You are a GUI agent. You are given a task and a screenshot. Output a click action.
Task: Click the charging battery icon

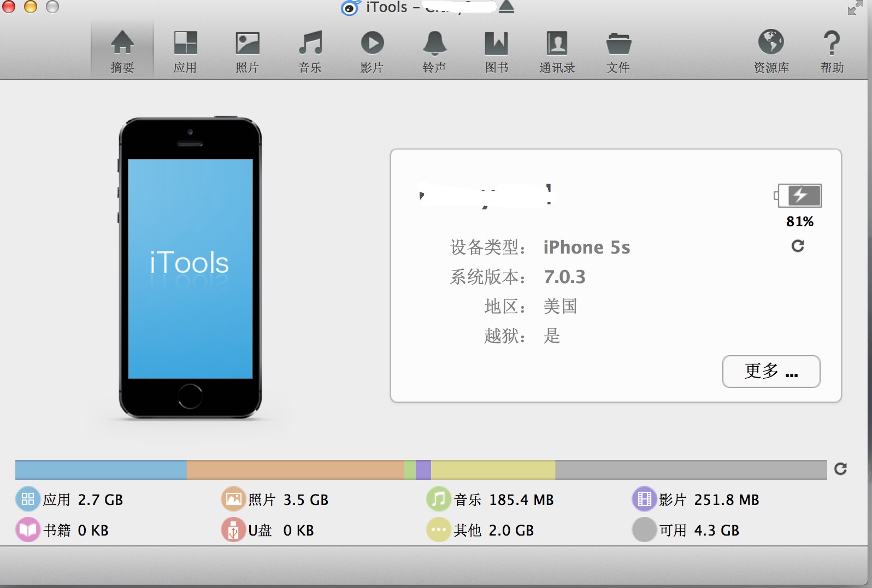pyautogui.click(x=798, y=195)
